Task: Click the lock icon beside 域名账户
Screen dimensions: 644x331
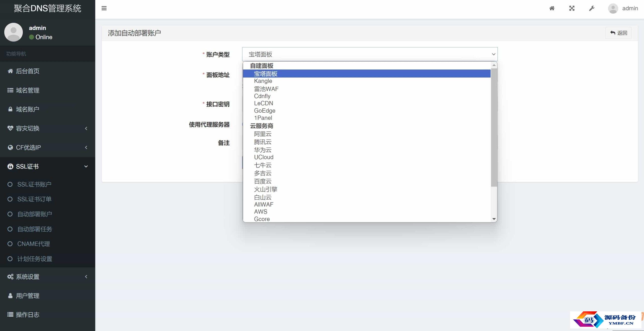Action: tap(10, 109)
